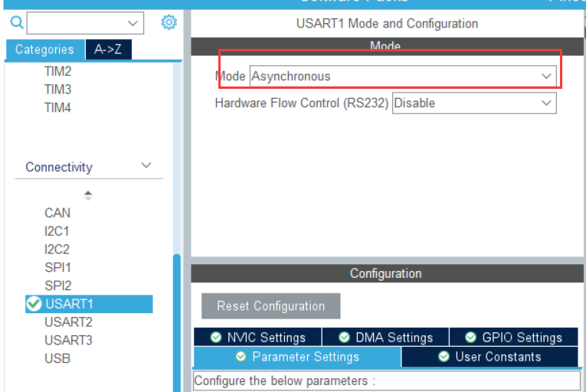Screen dimensions: 586x392
Task: Click the category list scrollbar thumb
Action: coord(177,323)
